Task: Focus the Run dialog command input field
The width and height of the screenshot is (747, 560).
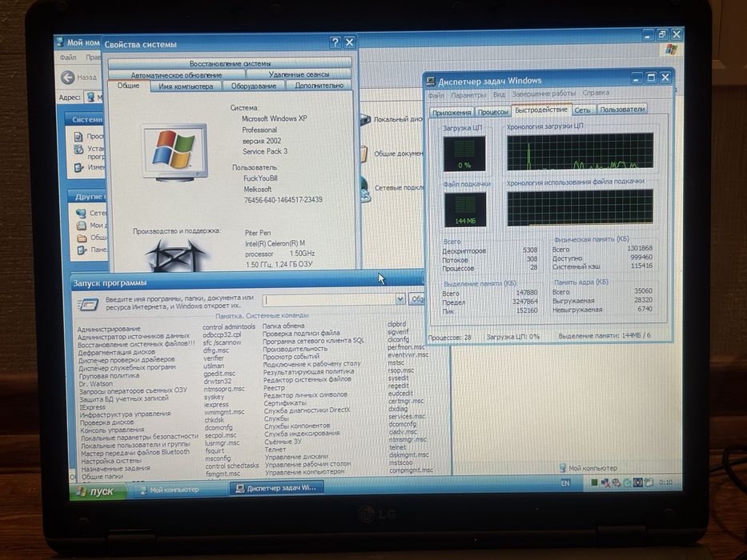Action: (x=329, y=299)
